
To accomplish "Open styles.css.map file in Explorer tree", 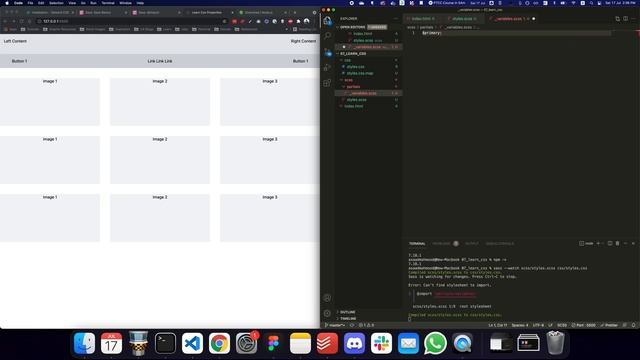I will point(359,73).
